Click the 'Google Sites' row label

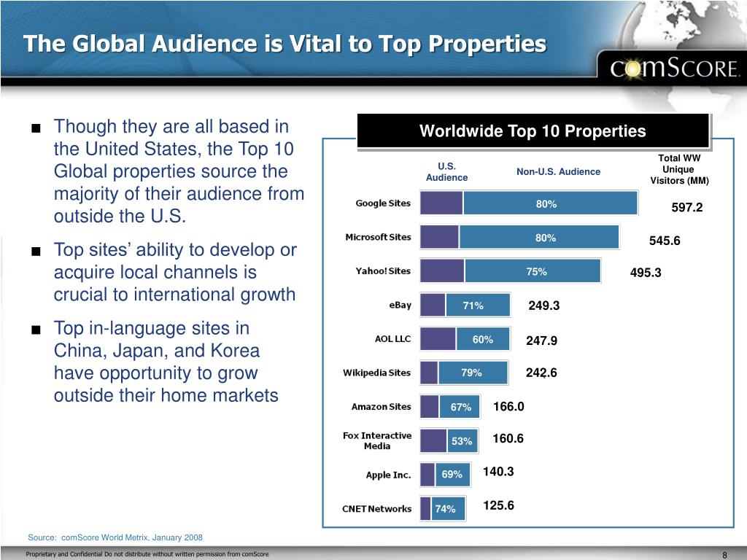coord(383,203)
